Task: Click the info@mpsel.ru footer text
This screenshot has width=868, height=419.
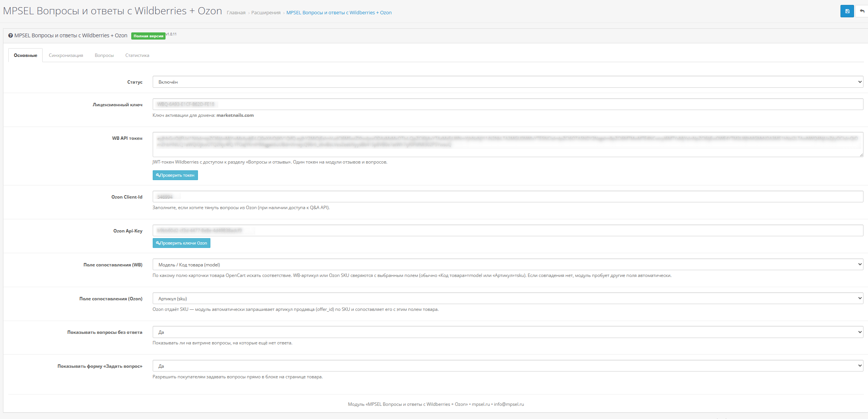Action: tap(509, 404)
